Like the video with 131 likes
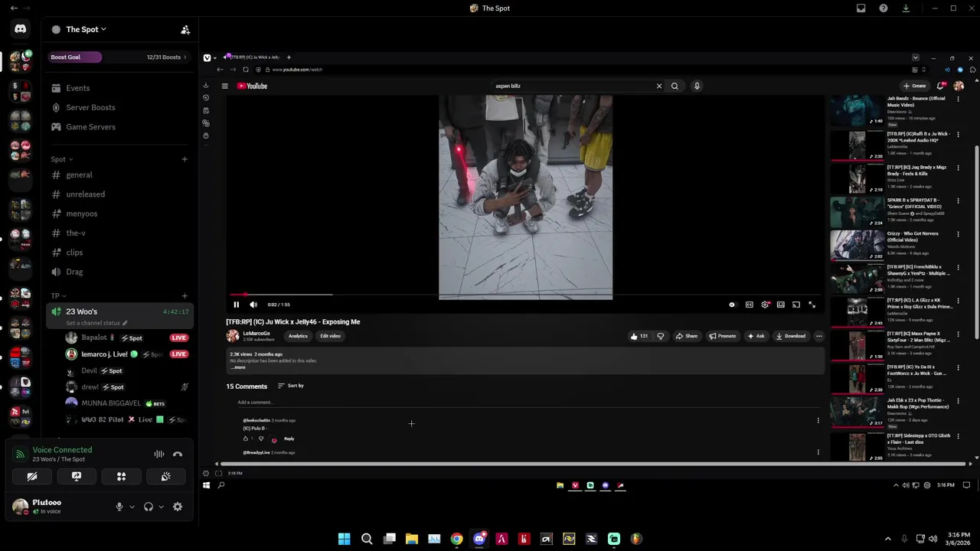Image resolution: width=980 pixels, height=551 pixels. click(x=639, y=336)
